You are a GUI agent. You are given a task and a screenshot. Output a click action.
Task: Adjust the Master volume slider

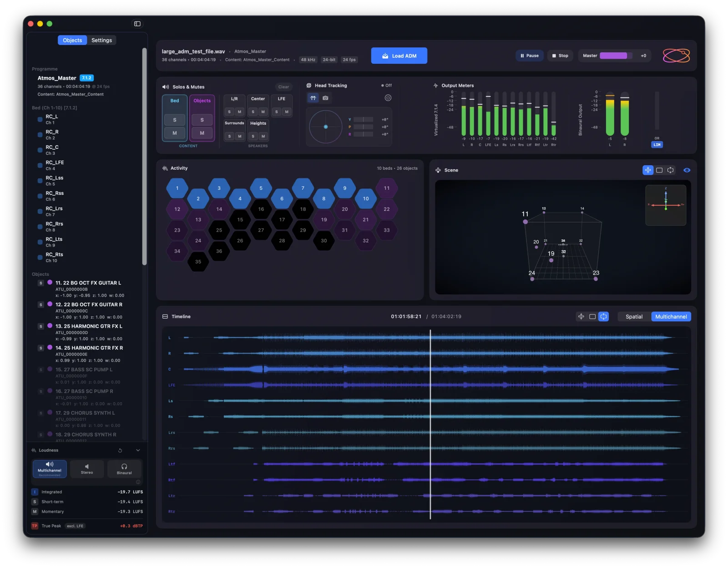pyautogui.click(x=615, y=56)
